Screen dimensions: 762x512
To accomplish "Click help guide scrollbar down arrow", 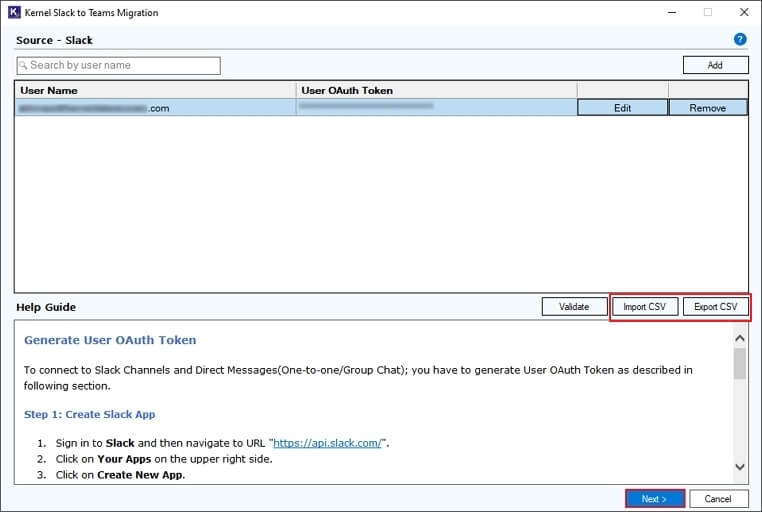I will coord(740,467).
